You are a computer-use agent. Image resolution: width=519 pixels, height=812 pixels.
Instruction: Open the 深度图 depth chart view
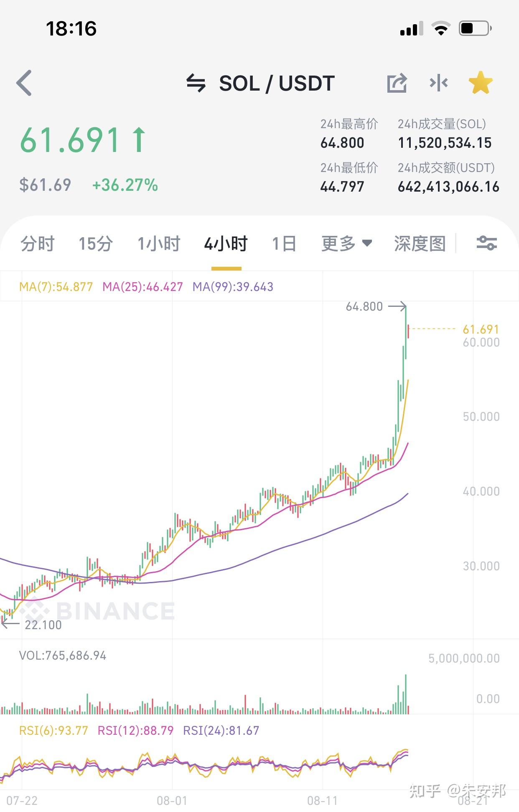pyautogui.click(x=419, y=244)
